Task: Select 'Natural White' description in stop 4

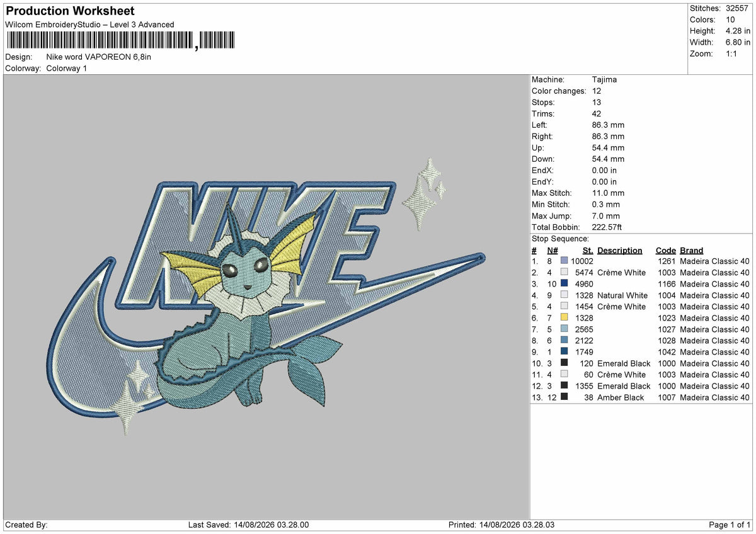Action: click(622, 295)
